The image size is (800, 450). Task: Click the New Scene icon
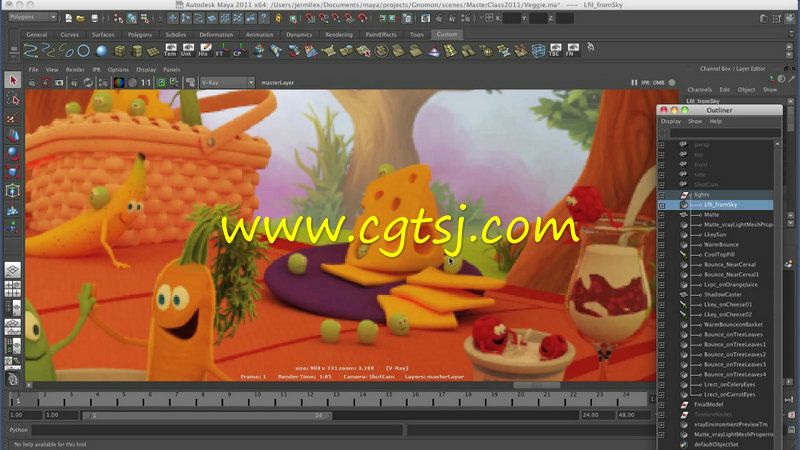68,18
